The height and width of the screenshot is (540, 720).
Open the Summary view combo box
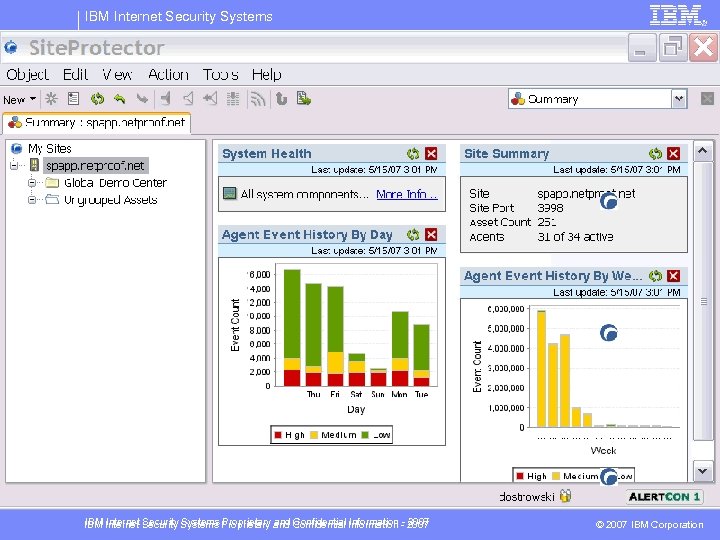597,99
